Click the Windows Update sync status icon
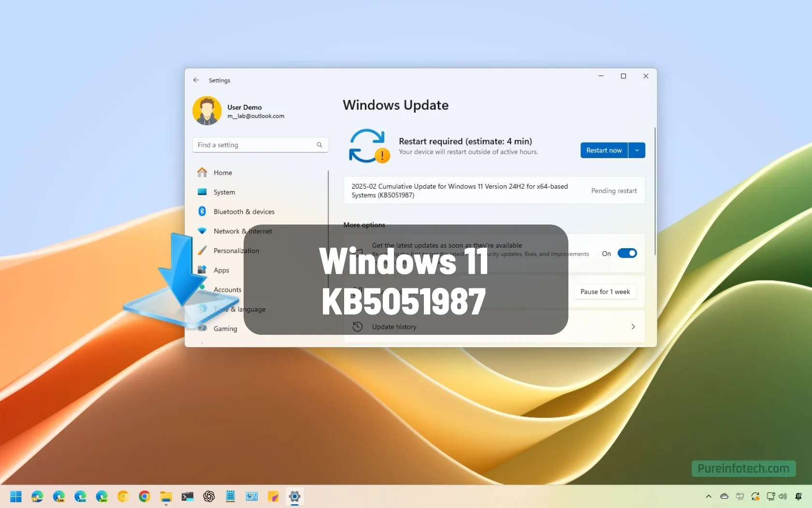This screenshot has width=812, height=508. pyautogui.click(x=369, y=146)
